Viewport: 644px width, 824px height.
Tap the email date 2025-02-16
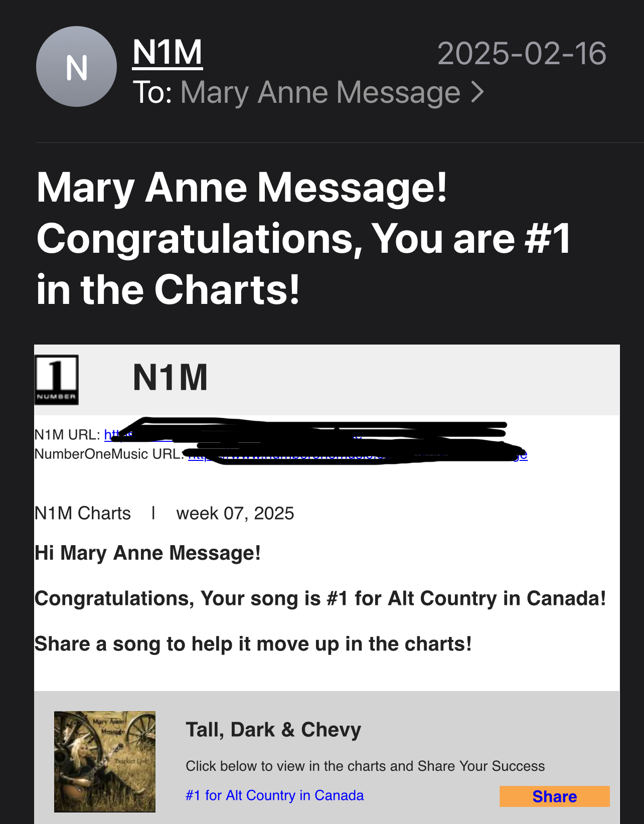pos(522,53)
